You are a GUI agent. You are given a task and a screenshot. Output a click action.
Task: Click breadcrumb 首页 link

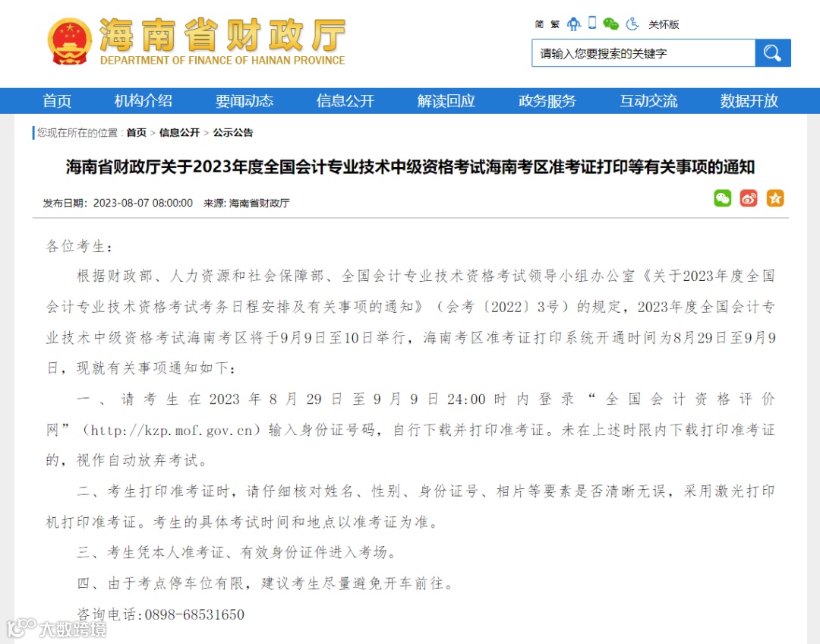click(x=137, y=132)
